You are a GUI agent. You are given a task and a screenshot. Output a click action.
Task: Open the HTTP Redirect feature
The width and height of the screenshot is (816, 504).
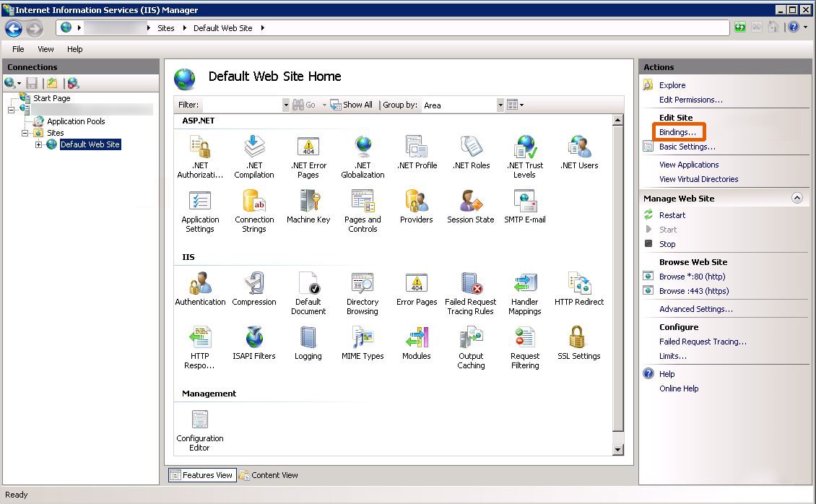[x=578, y=284]
